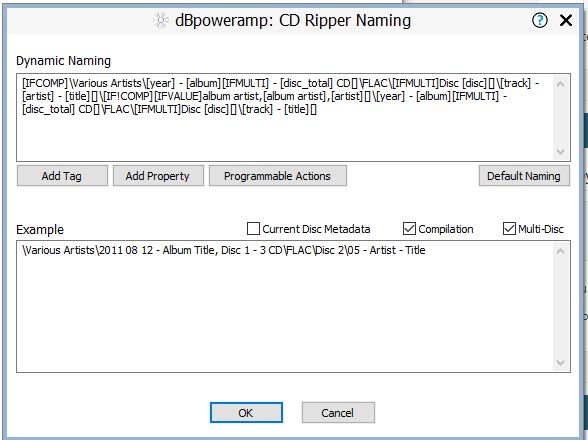Click up arrow of Example box scrollbar
588x440 pixels.
tap(560, 251)
